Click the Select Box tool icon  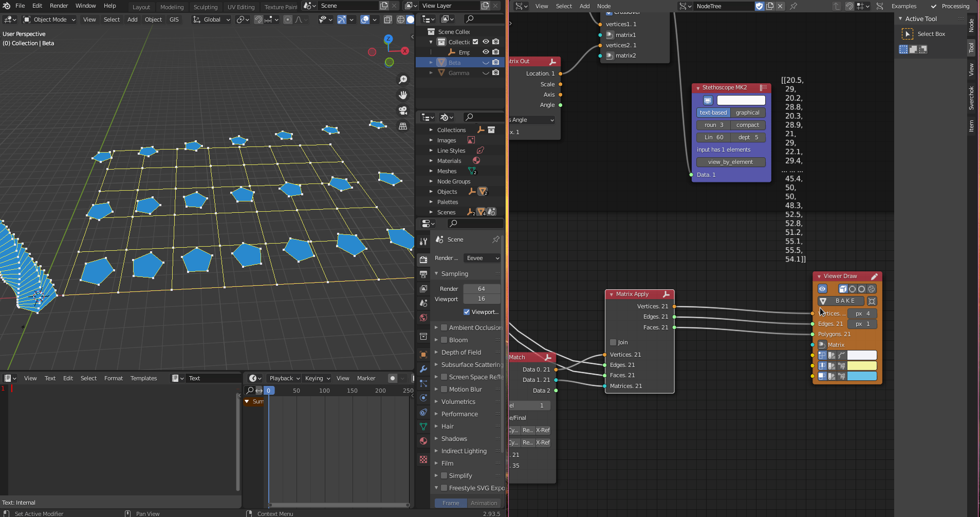908,34
